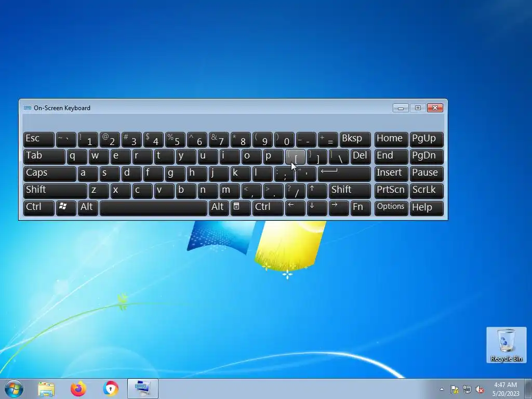The image size is (532, 399).
Task: Toggle the right Ctrl key
Action: [268, 208]
